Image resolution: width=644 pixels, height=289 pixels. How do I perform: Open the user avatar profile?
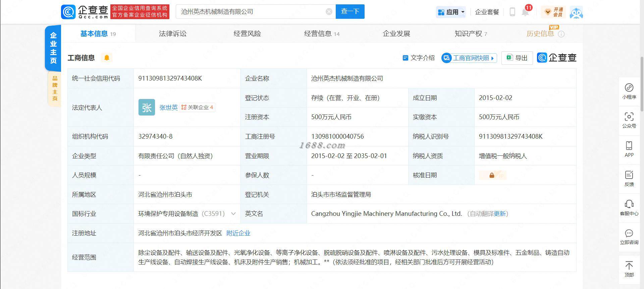[x=576, y=12]
